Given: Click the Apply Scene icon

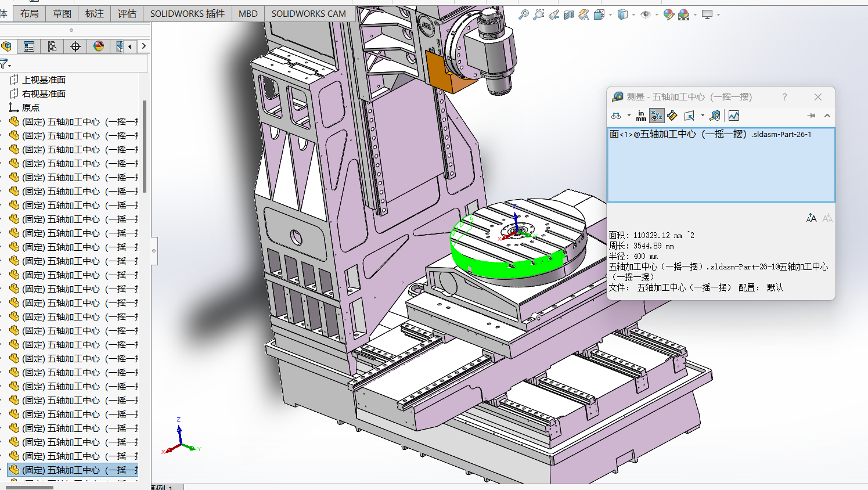Looking at the screenshot, I should pos(684,15).
